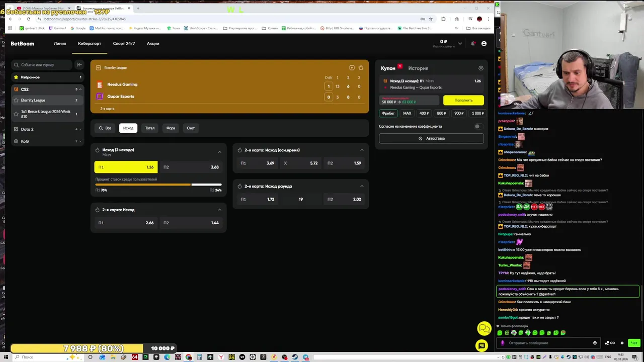This screenshot has height=362, width=644.
Task: Open the BetBoom logo home link
Action: tap(23, 44)
